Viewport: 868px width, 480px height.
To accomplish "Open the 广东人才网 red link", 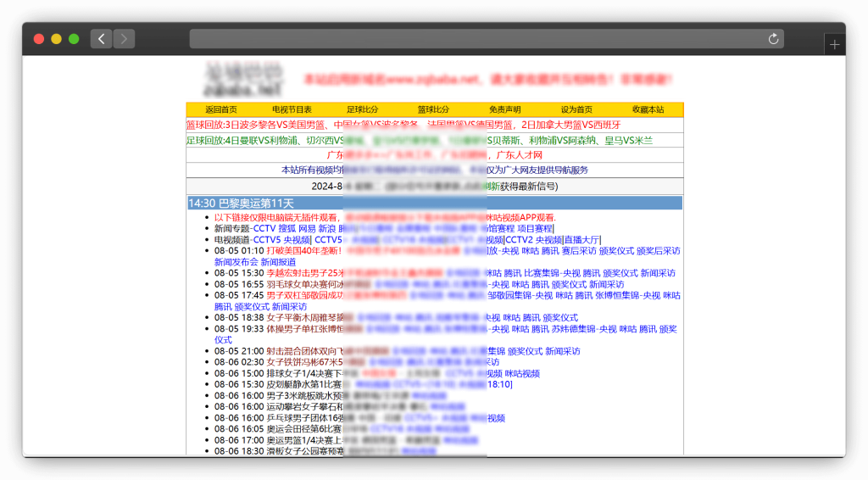I will pos(519,155).
